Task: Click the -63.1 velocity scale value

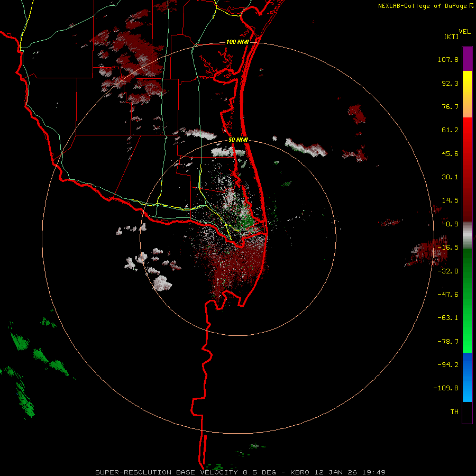Action: click(448, 318)
